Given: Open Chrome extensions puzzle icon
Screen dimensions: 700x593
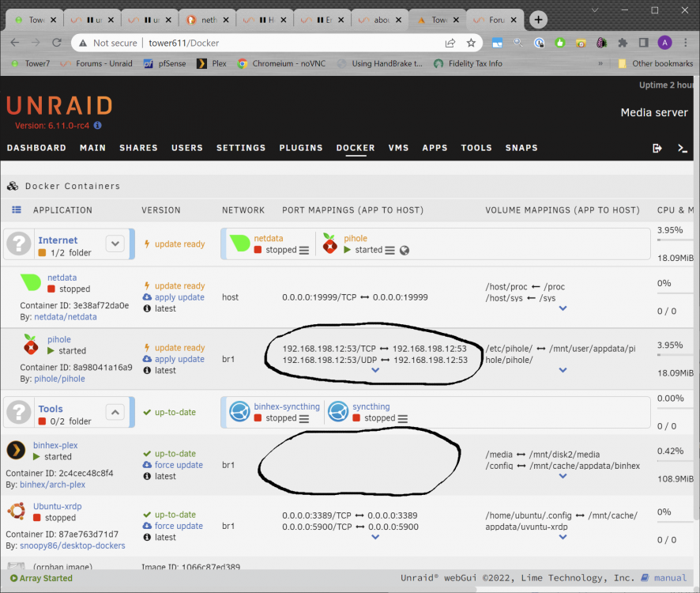Looking at the screenshot, I should coord(623,43).
